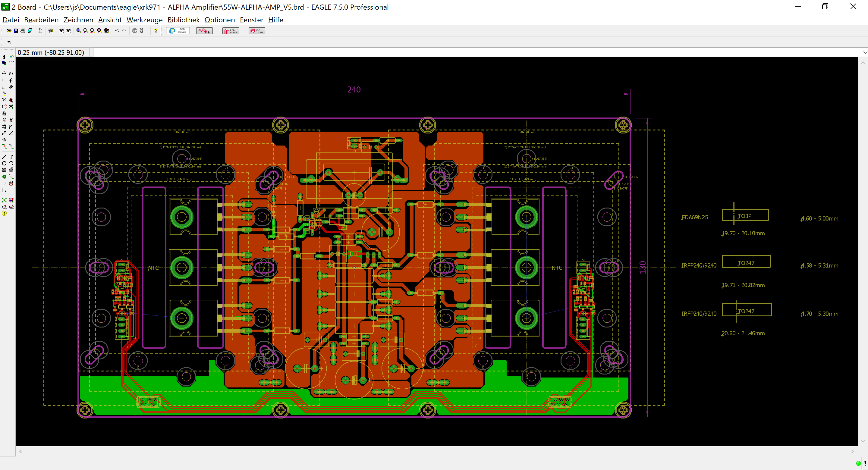Viewport: 868px width, 470px height.
Task: Toggle the Lock padlock tool
Action: coord(4,113)
